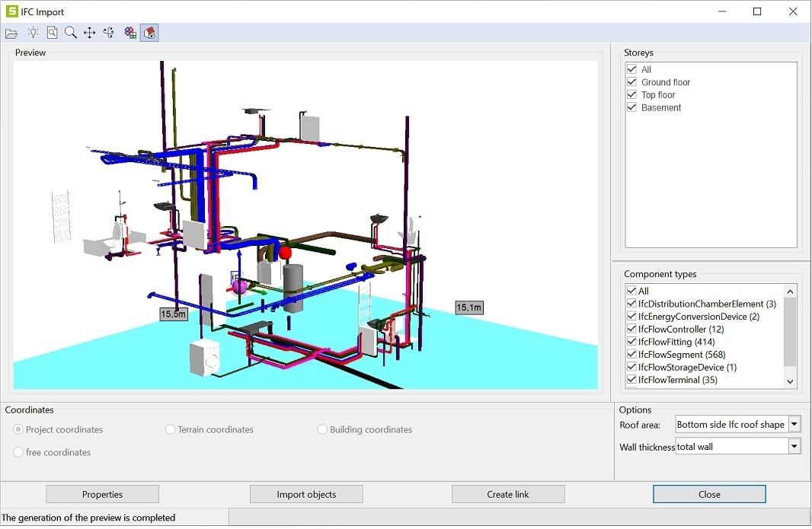812x529 pixels.
Task: Toggle the IfcFlowFitting (414) checkbox
Action: coord(631,342)
